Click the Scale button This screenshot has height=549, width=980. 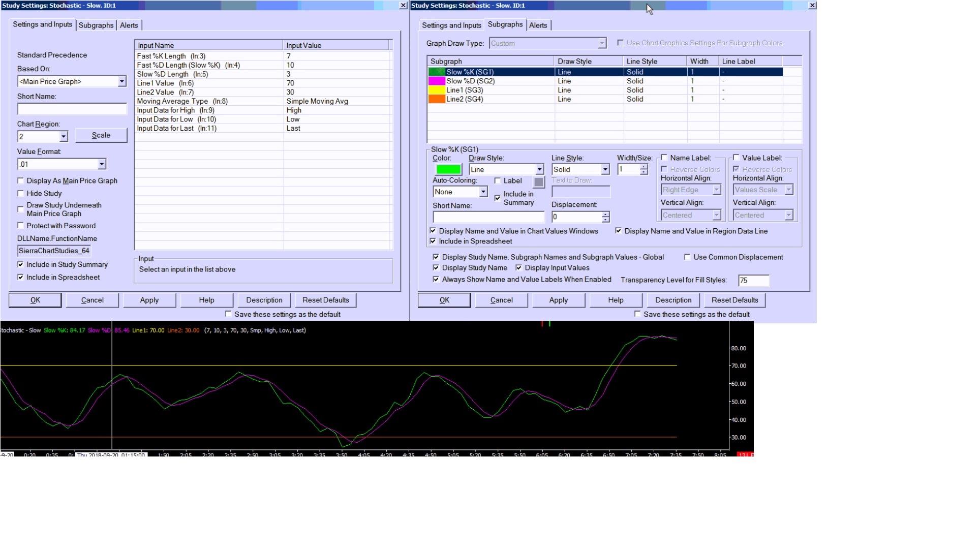101,135
